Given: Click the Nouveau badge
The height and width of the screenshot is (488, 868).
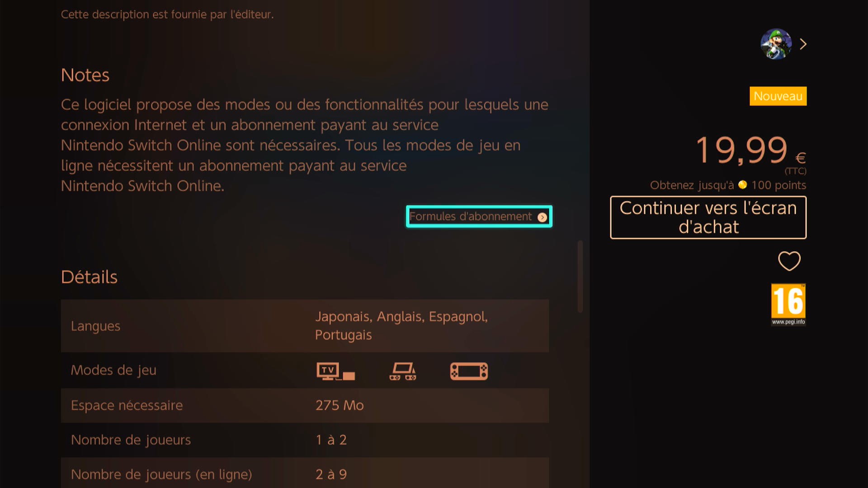Looking at the screenshot, I should 778,96.
